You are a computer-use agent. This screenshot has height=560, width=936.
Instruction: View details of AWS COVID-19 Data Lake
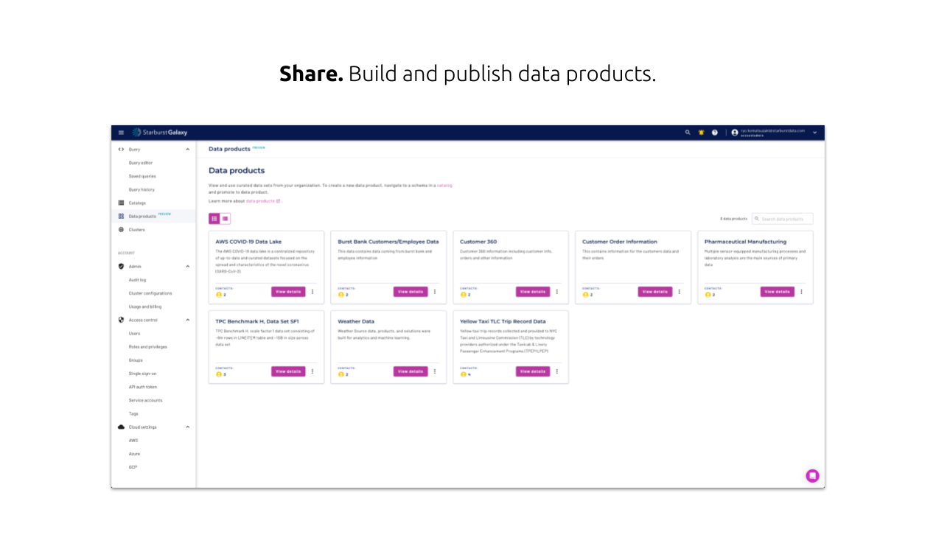(x=288, y=292)
